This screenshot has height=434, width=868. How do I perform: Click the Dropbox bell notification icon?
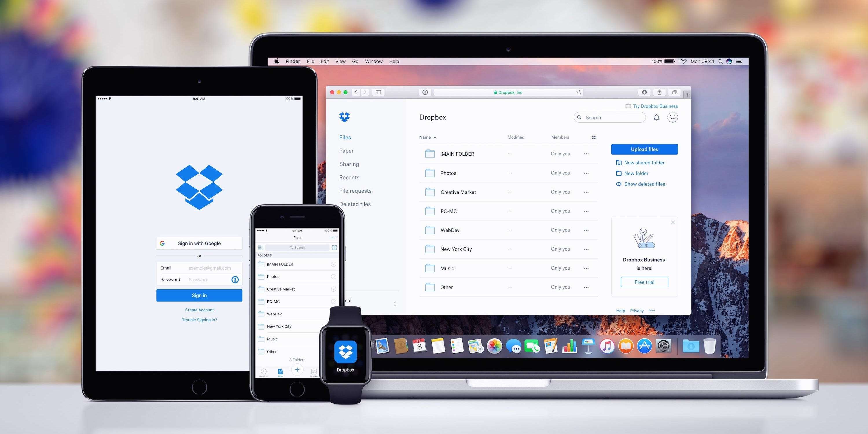(x=655, y=117)
